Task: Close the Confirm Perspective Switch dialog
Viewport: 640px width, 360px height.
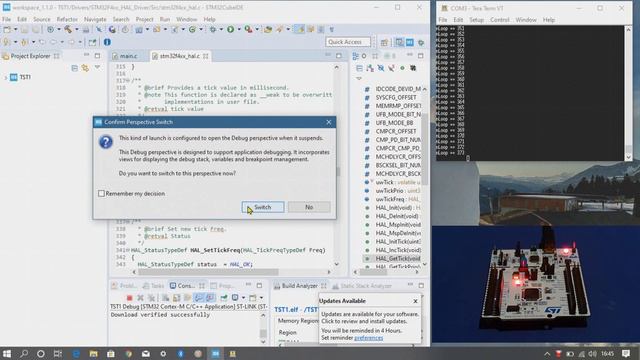Action: [329, 122]
